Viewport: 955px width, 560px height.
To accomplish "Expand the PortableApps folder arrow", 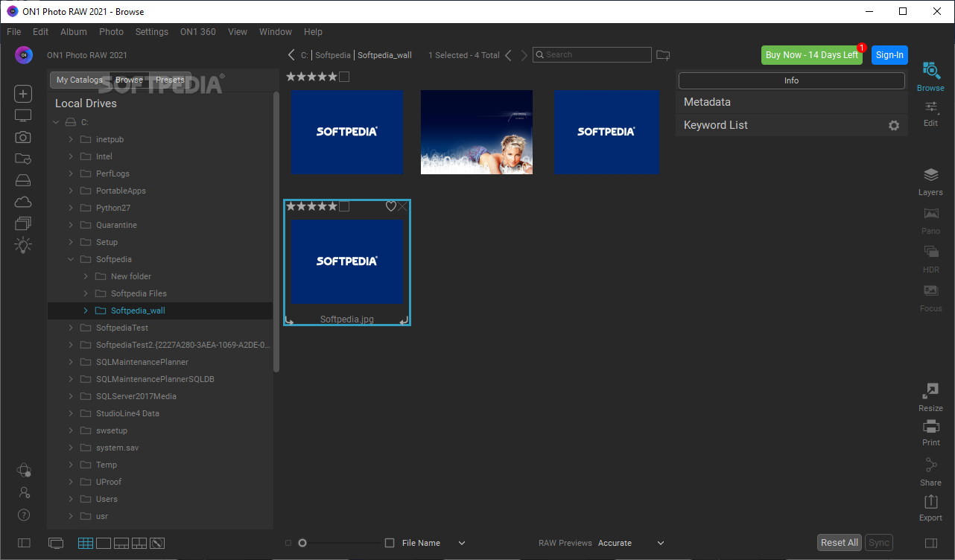I will 71,191.
